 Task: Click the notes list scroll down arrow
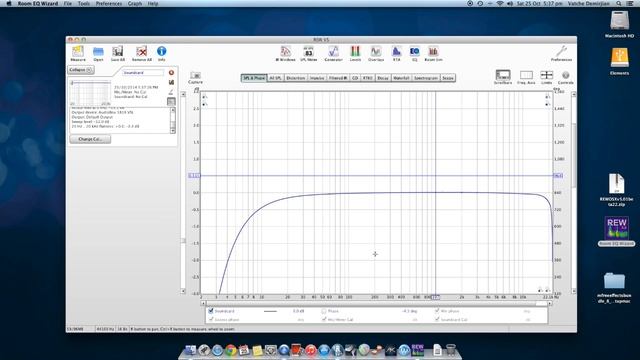[173, 131]
